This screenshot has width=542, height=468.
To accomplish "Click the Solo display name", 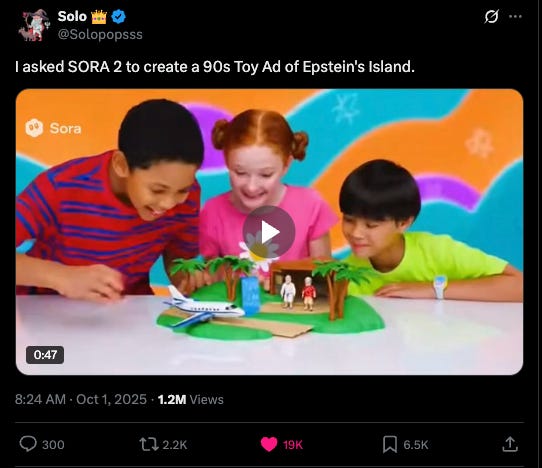I will 72,16.
